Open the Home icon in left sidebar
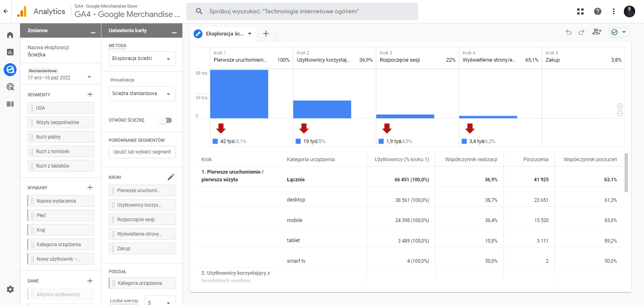Screen dimensions: 644x305 pyautogui.click(x=10, y=35)
